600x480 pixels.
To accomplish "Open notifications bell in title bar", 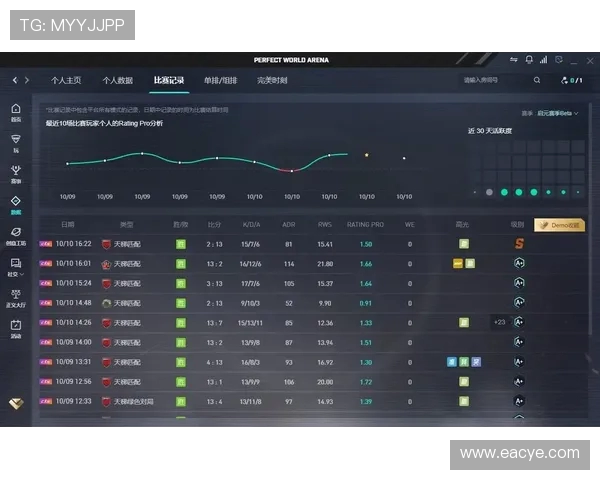I will pyautogui.click(x=529, y=60).
